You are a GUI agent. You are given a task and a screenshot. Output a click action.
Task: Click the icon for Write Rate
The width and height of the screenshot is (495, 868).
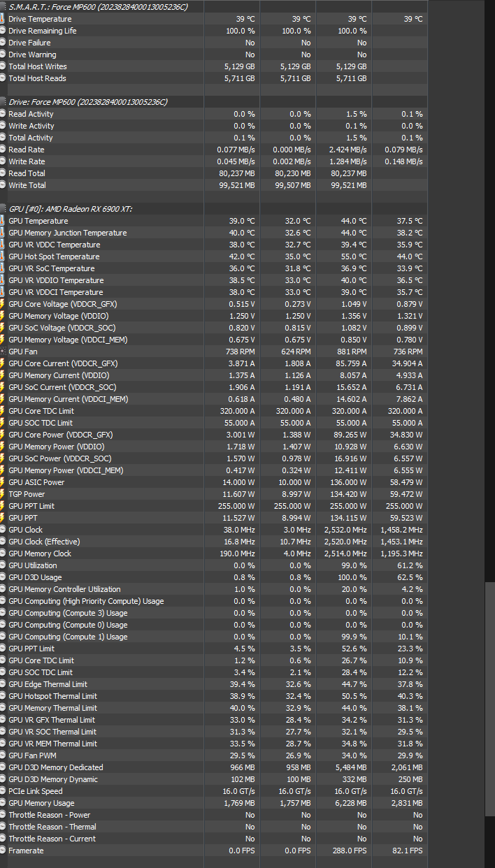(3, 161)
